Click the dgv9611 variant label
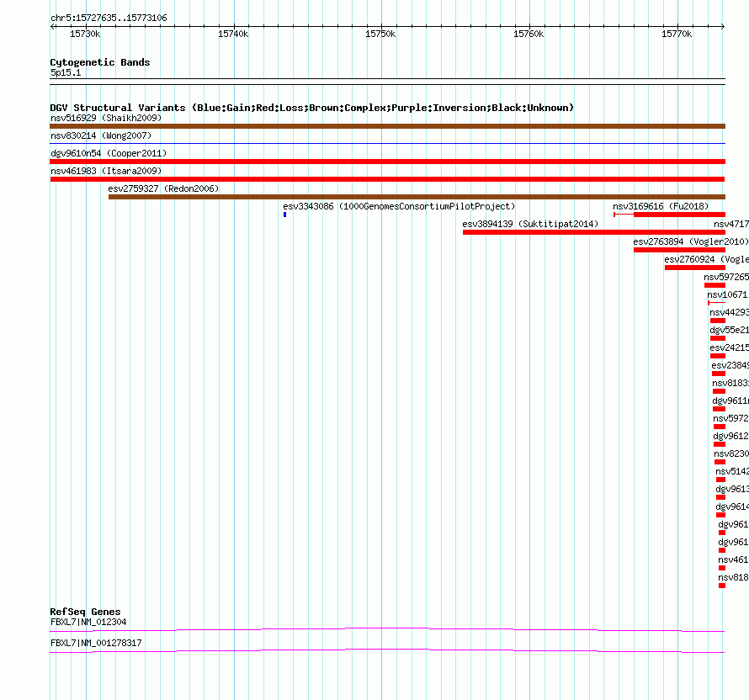This screenshot has height=700, width=749. point(730,400)
